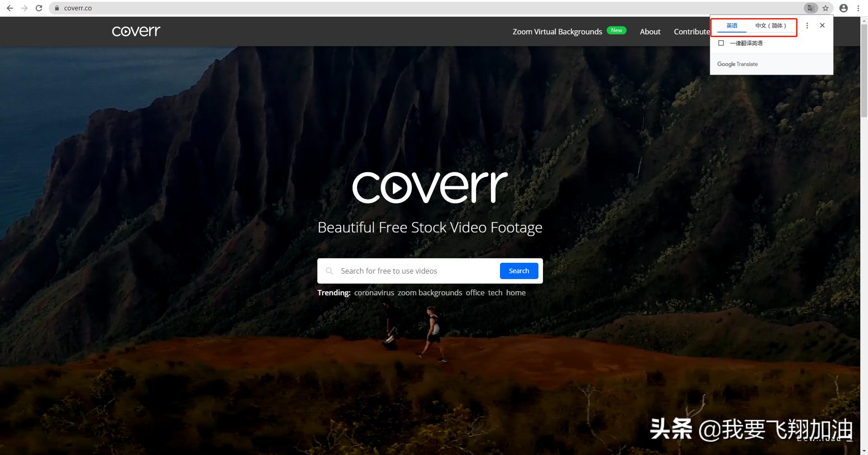Open the About page

tap(650, 32)
